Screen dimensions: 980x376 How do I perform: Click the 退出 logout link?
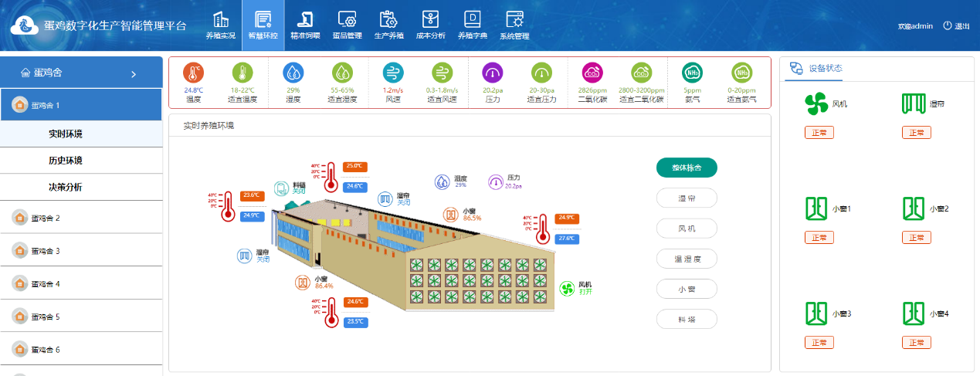tap(957, 26)
